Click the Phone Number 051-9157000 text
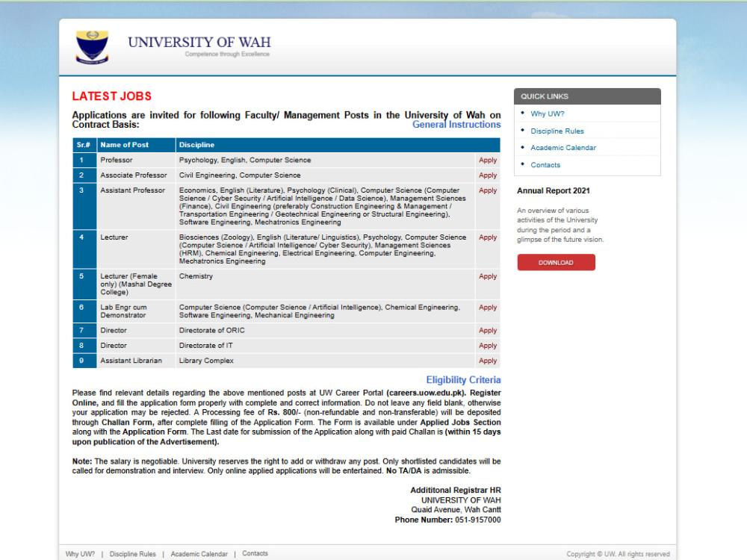Viewport: 747px width, 560px height. pyautogui.click(x=447, y=520)
